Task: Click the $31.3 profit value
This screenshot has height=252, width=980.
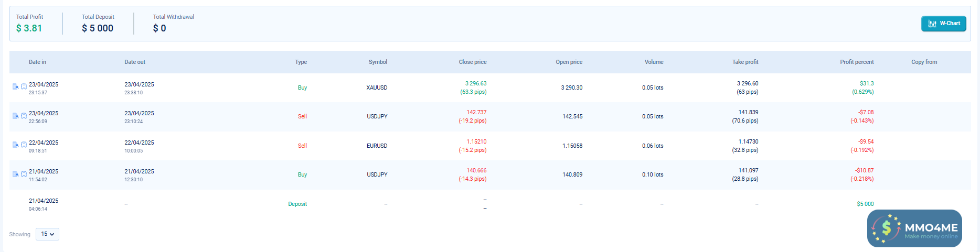Action: (867, 83)
